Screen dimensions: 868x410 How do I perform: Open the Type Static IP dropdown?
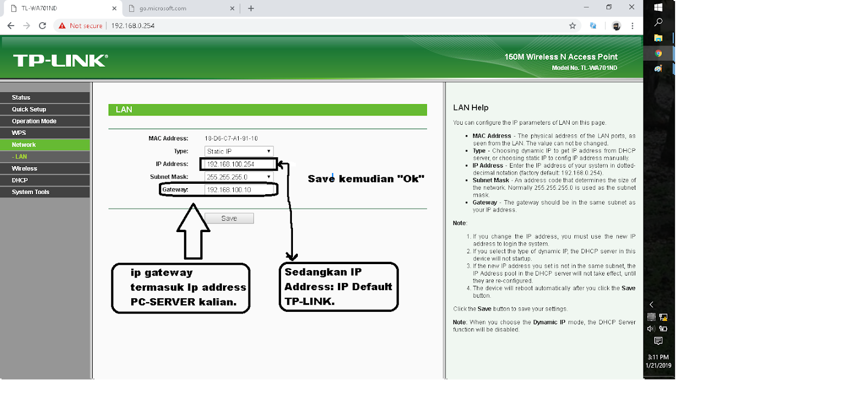(239, 151)
